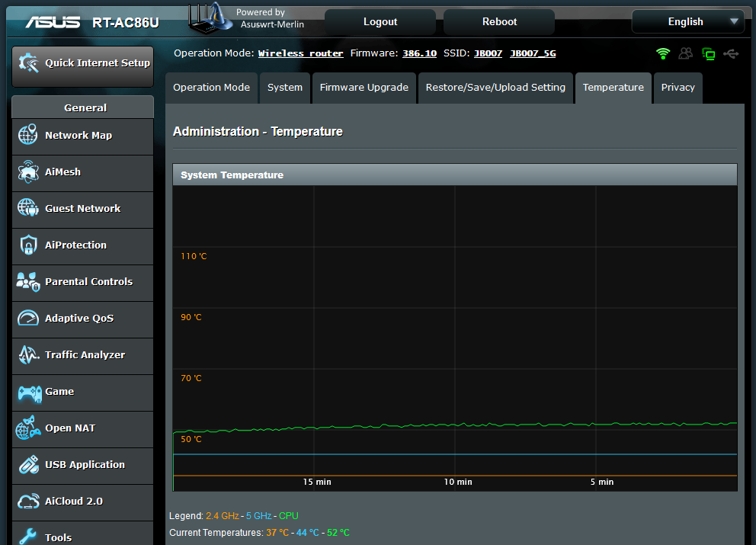This screenshot has height=545, width=756.
Task: Click the Quick Internet Setup button
Action: (x=82, y=66)
